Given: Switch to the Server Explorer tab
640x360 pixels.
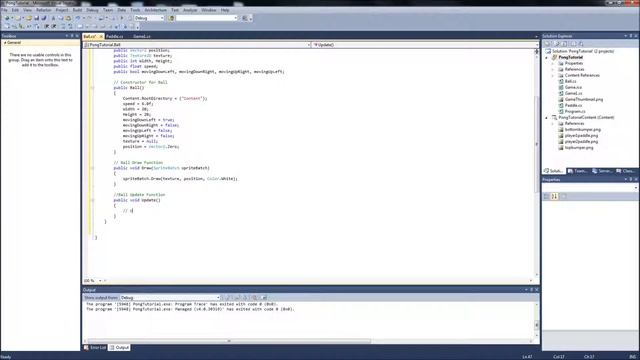Looking at the screenshot, I should [x=602, y=171].
